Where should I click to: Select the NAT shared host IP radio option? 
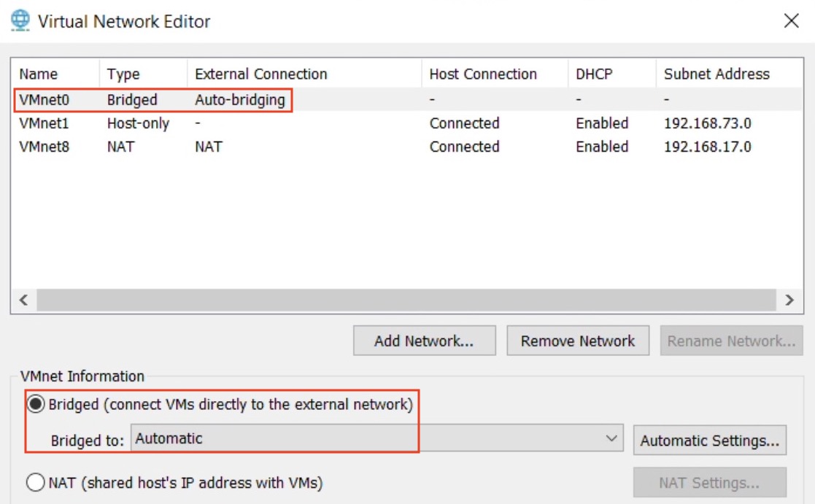click(35, 482)
